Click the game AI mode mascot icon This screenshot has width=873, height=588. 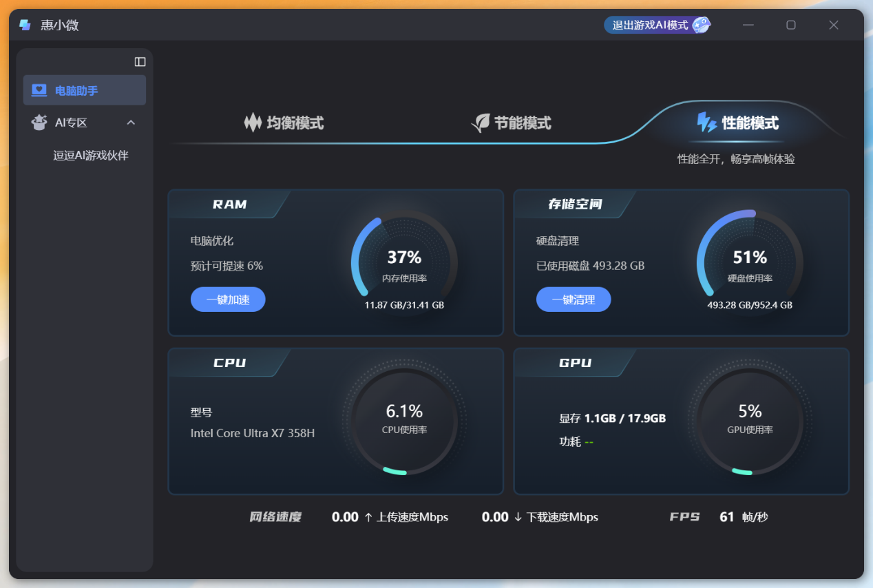[x=701, y=25]
